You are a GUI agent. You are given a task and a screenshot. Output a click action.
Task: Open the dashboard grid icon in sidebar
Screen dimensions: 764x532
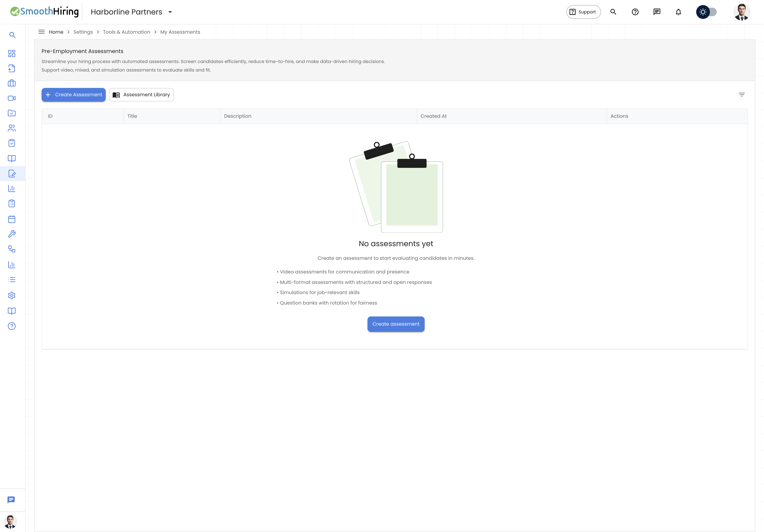pos(12,53)
